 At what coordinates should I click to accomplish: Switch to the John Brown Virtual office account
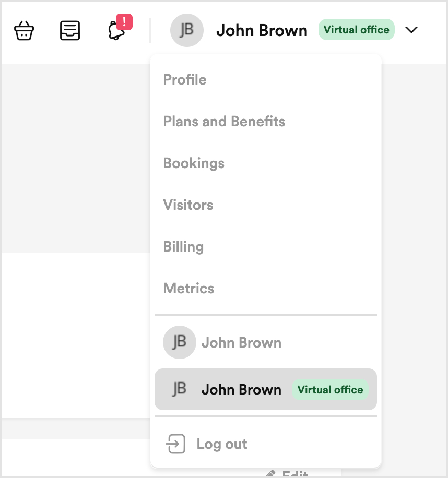266,389
